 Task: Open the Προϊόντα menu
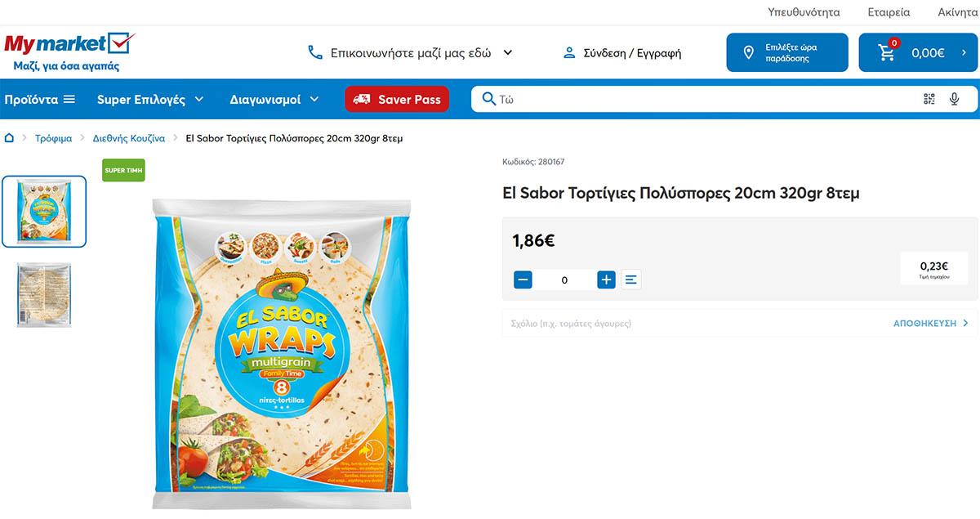pos(39,99)
